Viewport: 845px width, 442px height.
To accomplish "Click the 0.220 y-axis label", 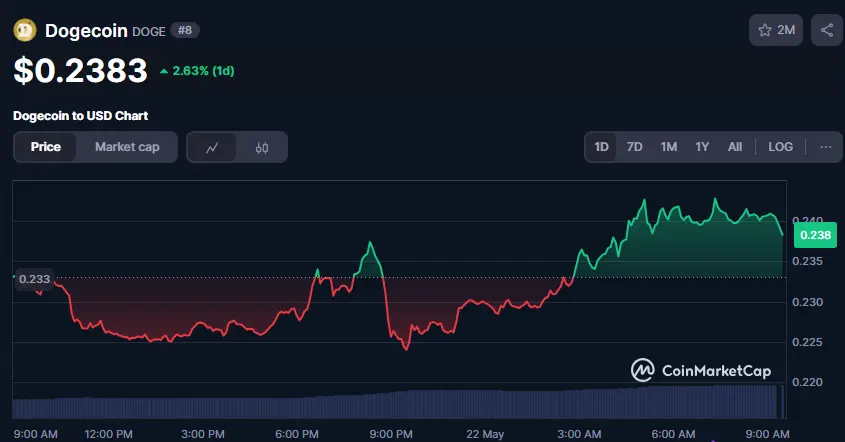I will point(807,382).
